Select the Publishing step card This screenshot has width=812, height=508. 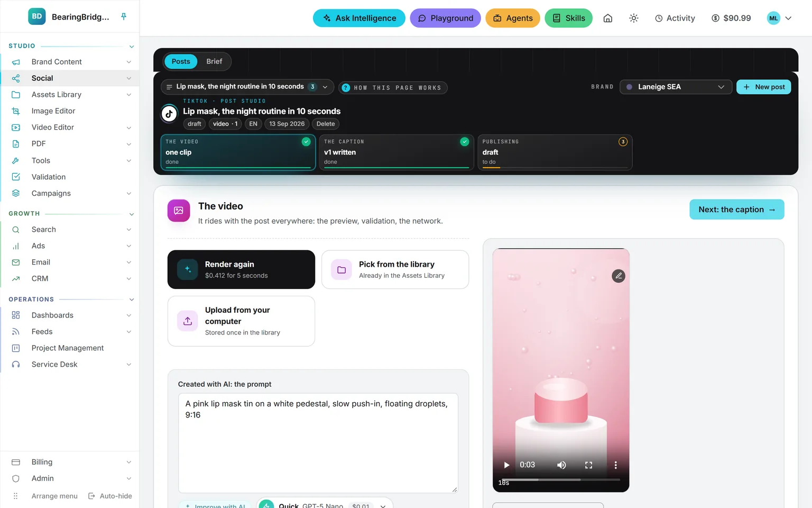point(555,152)
